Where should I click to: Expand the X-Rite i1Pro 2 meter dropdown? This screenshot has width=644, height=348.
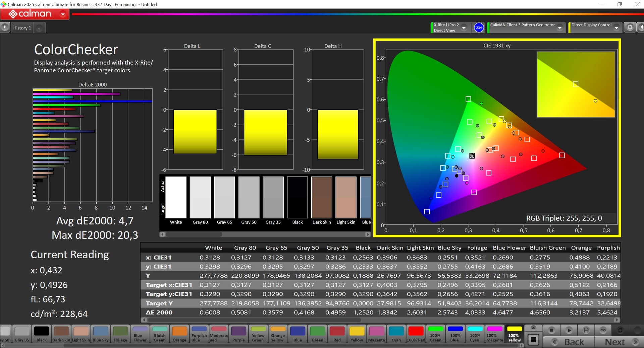point(464,28)
